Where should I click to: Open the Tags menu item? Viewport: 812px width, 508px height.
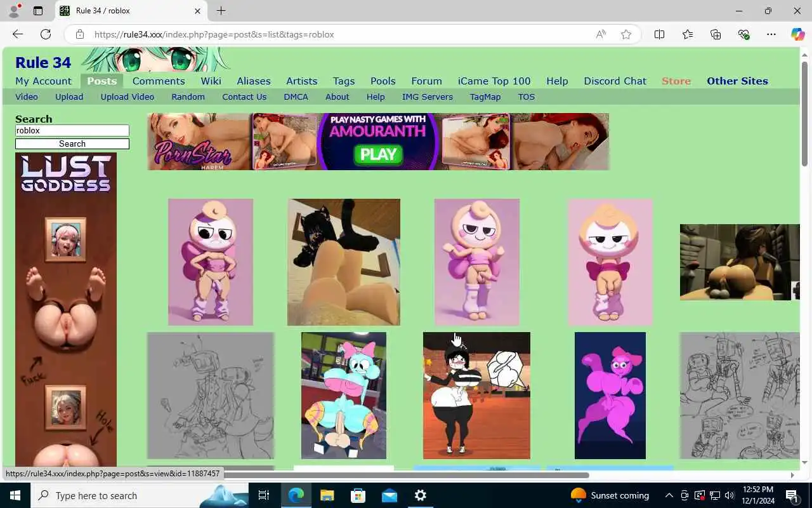(344, 81)
